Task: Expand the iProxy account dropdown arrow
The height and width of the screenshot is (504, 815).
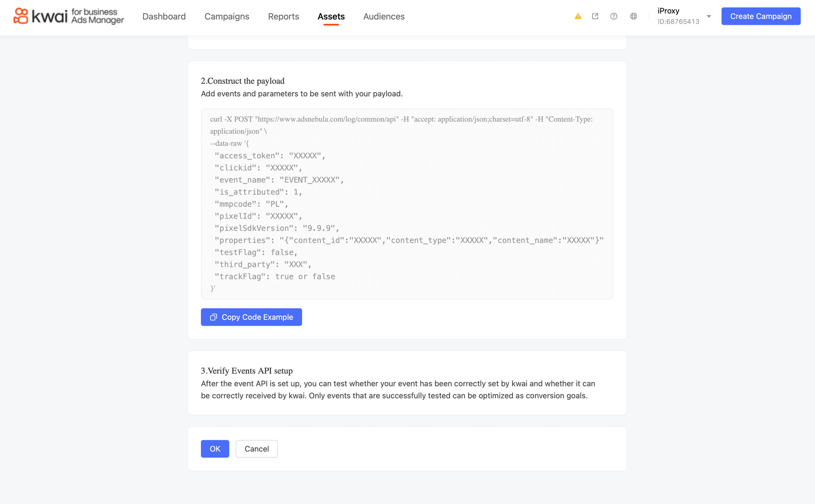Action: [709, 16]
